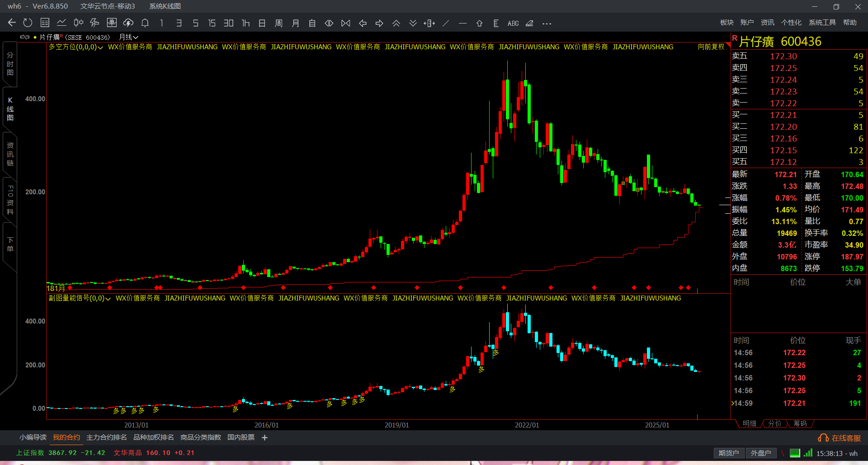This screenshot has height=465, width=868.
Task: Select the 15-minute period button
Action: 212,23
